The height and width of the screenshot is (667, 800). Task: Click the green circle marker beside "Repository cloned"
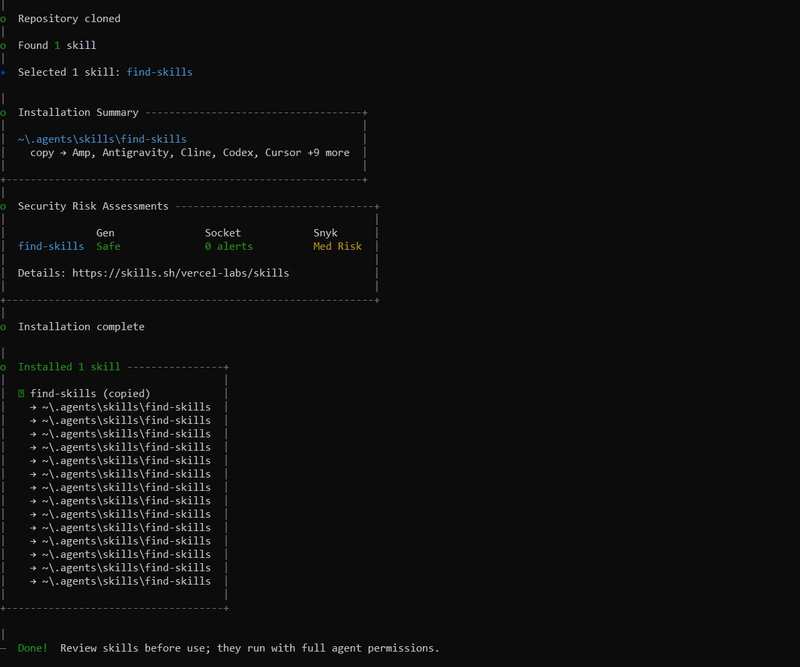[x=3, y=19]
